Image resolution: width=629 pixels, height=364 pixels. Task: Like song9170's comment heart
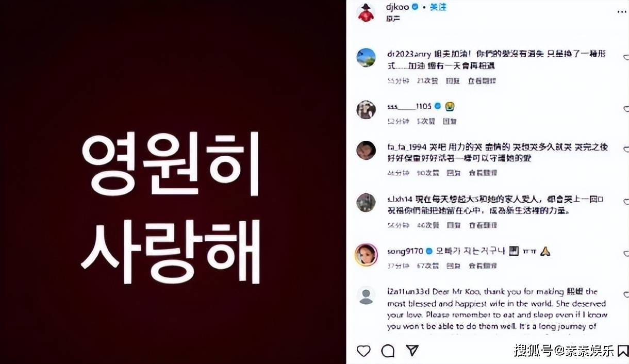tap(626, 254)
